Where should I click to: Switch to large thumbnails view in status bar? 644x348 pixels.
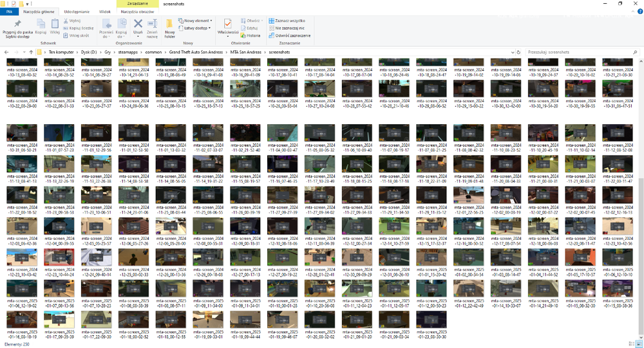coord(639,344)
